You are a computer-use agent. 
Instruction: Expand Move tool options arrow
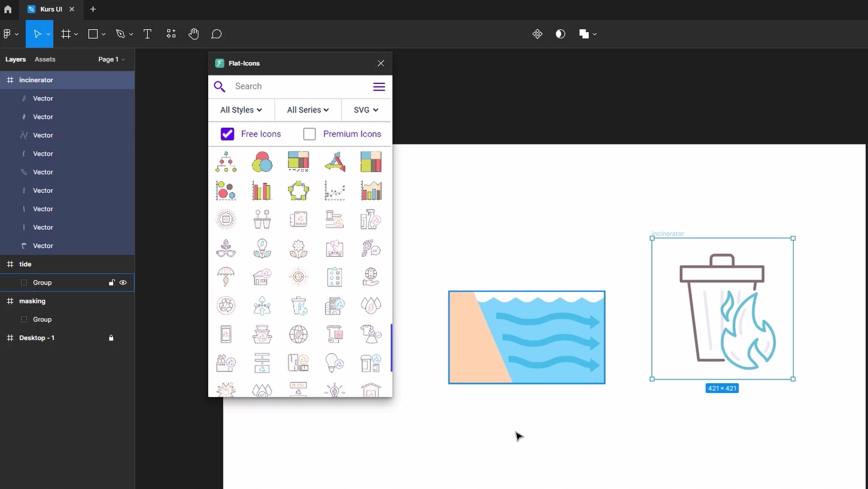point(48,35)
